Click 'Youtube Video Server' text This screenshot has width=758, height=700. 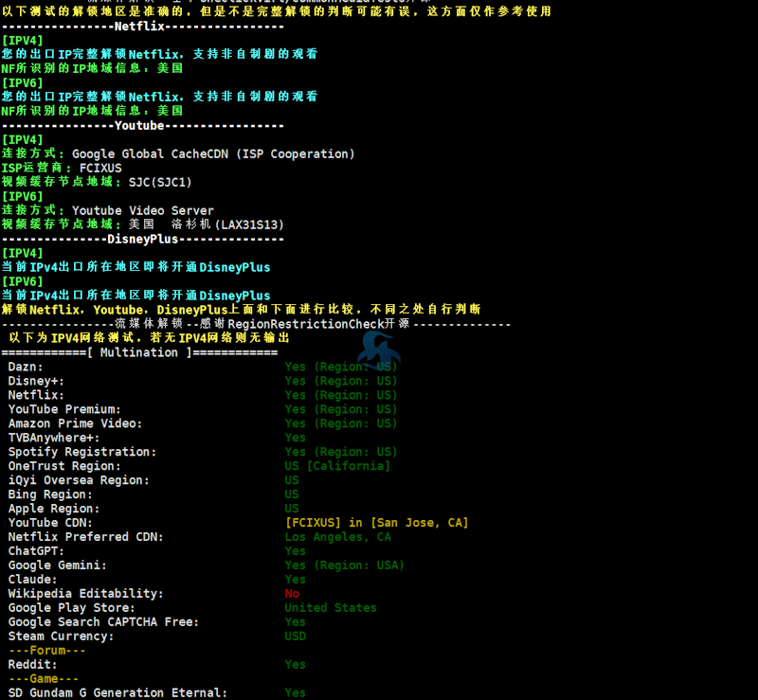point(143,211)
